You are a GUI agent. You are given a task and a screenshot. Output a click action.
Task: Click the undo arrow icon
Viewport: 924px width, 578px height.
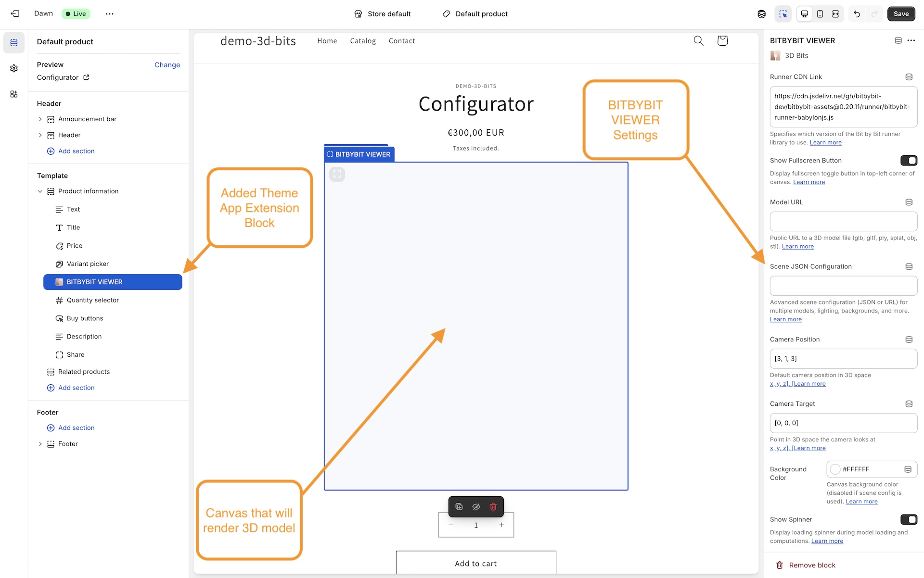[x=857, y=14]
